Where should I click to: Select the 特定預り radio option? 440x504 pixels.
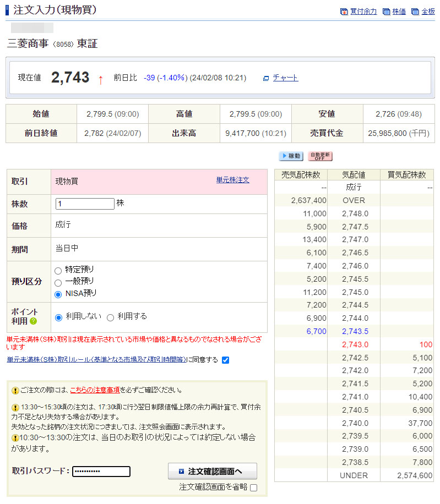pos(58,270)
